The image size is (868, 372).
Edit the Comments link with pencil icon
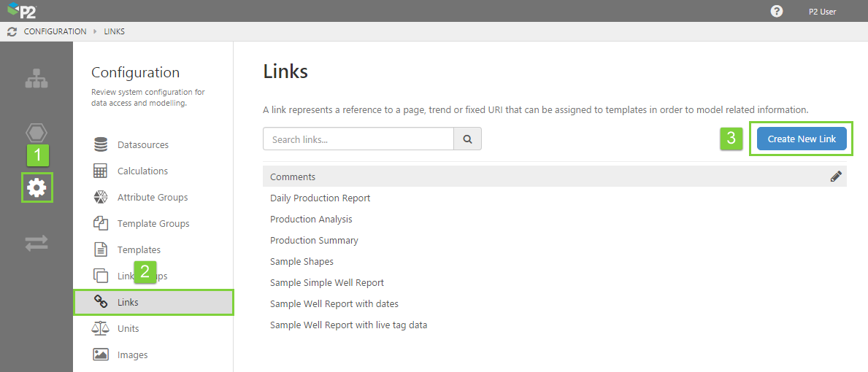836,177
